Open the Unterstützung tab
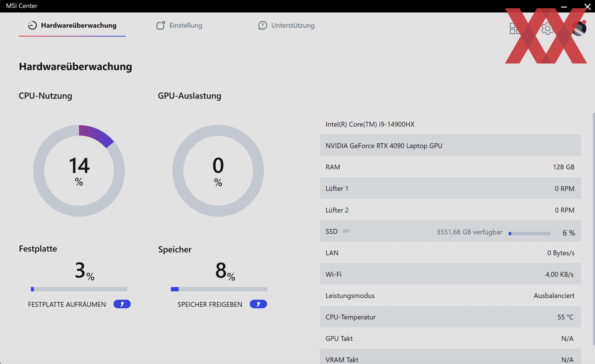This screenshot has width=595, height=364. [x=286, y=25]
